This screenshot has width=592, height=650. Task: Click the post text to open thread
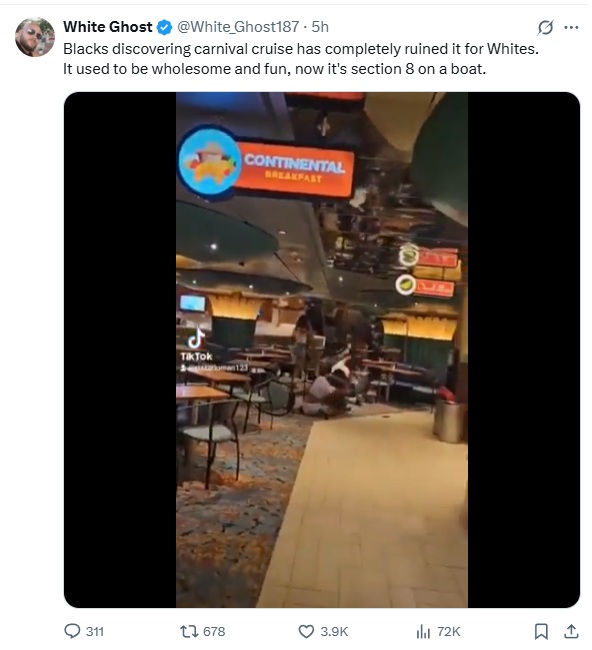[x=303, y=59]
